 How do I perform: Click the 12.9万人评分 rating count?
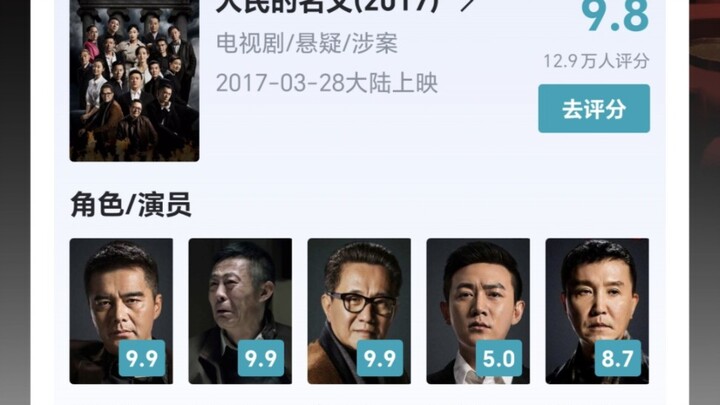pos(596,61)
